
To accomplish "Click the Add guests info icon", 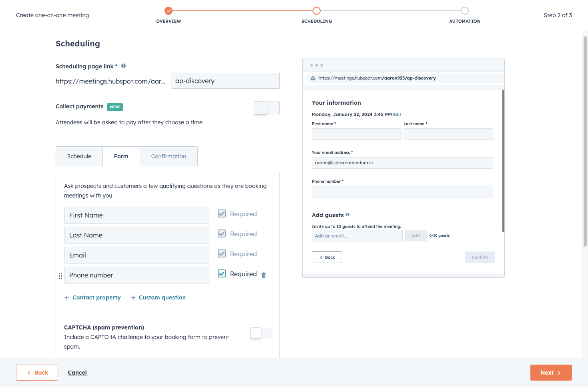I will point(347,215).
